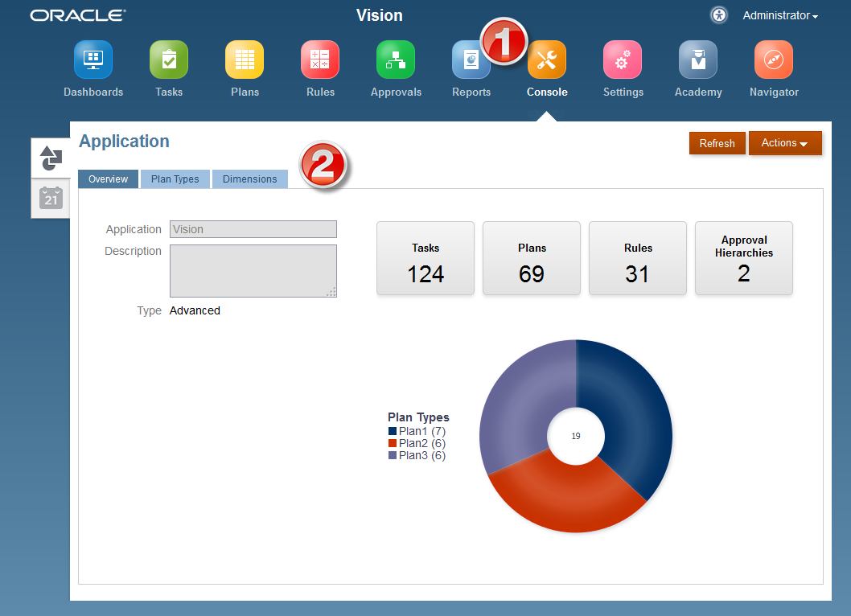This screenshot has height=616, width=851.
Task: Open the Settings gears icon
Action: [x=623, y=60]
